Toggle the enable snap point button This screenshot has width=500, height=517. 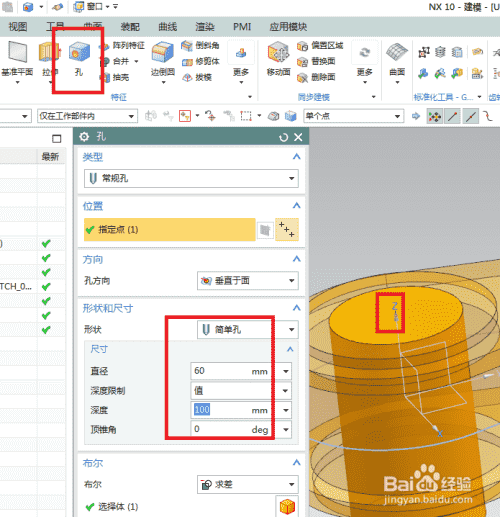[x=435, y=116]
